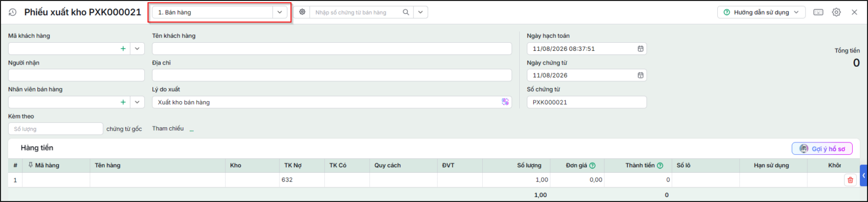Image resolution: width=868 pixels, height=202 pixels.
Task: Delete row 1 with trash icon
Action: click(850, 180)
